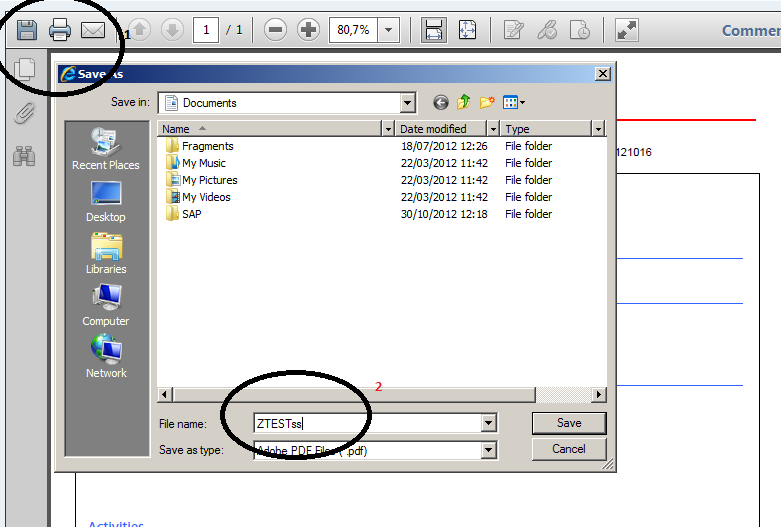The image size is (781, 527).
Task: Select Network in the places bar
Action: [x=106, y=357]
